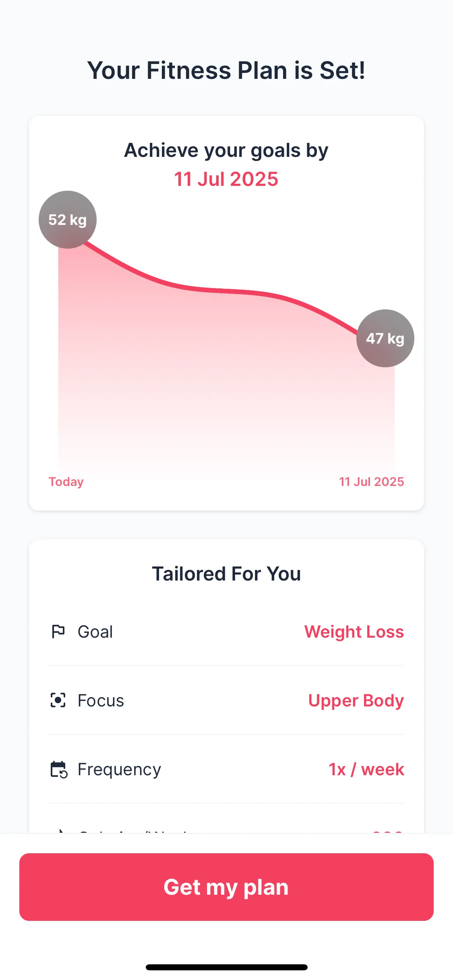The image size is (453, 980).
Task: Tap the 1x / week frequency value
Action: tap(366, 770)
